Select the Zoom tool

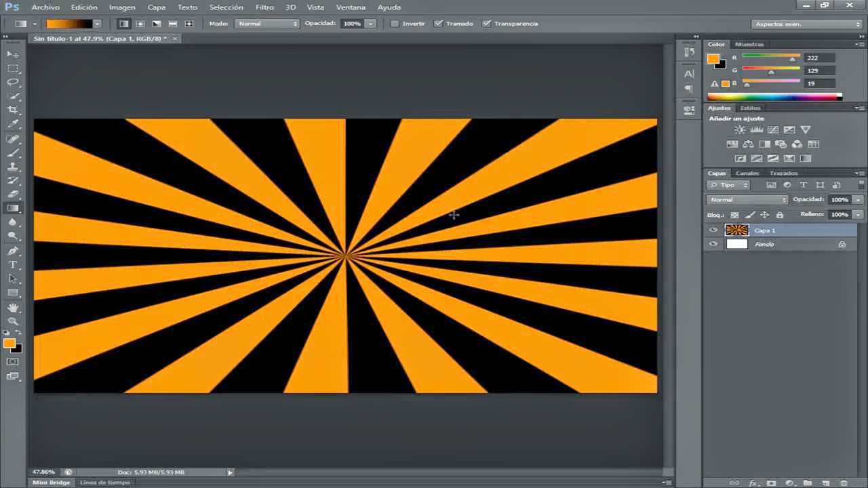point(13,321)
